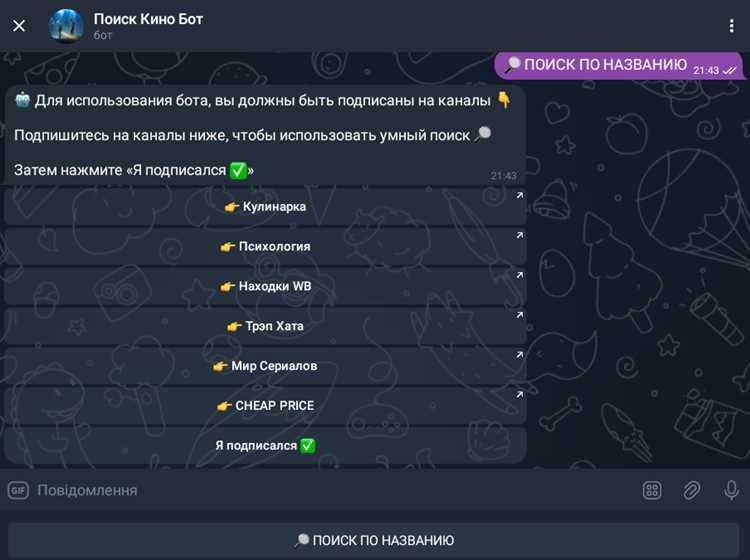Screen dimensions: 750x560
Task: Open the Мир Сериалов channel button
Action: tap(265, 366)
